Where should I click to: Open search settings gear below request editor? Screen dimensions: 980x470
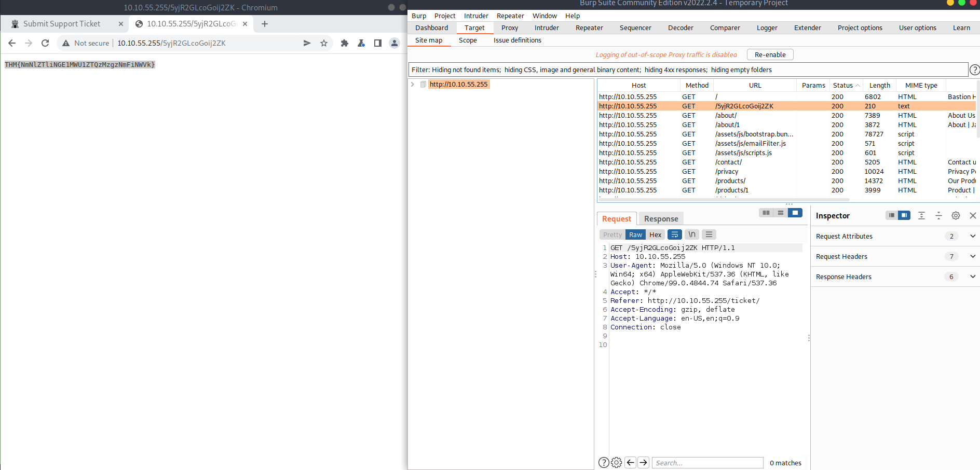616,463
